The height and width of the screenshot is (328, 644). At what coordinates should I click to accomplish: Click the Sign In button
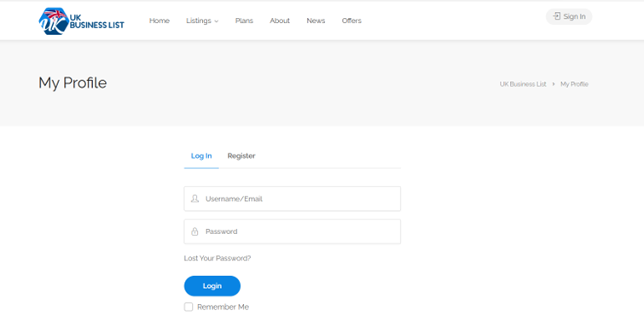click(569, 16)
